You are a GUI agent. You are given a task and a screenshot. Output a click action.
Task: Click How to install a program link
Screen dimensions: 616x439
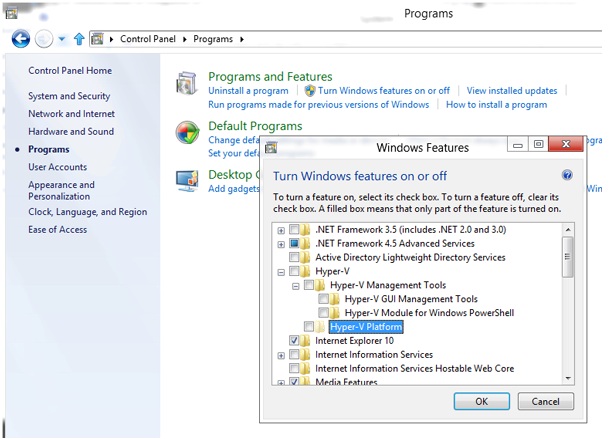click(x=497, y=105)
